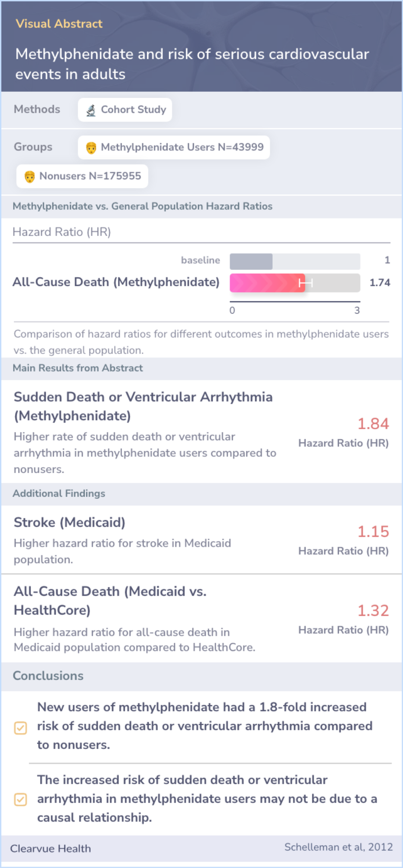
Task: Click the microscope icon beside Cohort Study
Action: pyautogui.click(x=91, y=110)
